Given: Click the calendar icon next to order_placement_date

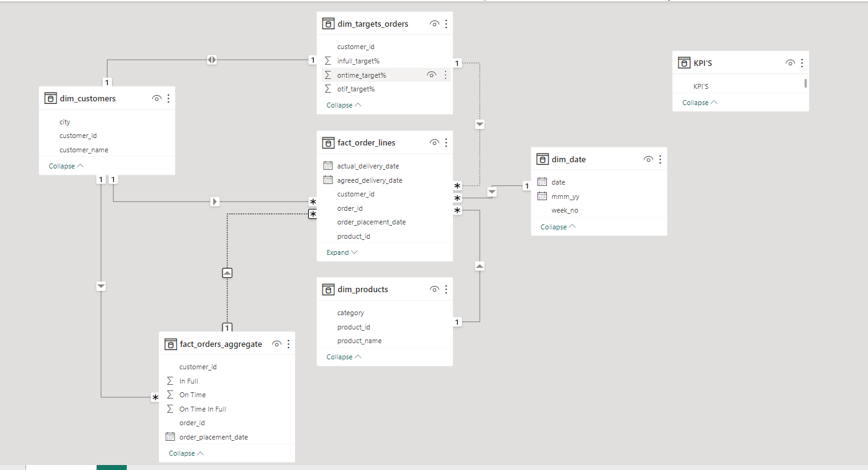Looking at the screenshot, I should pos(170,436).
